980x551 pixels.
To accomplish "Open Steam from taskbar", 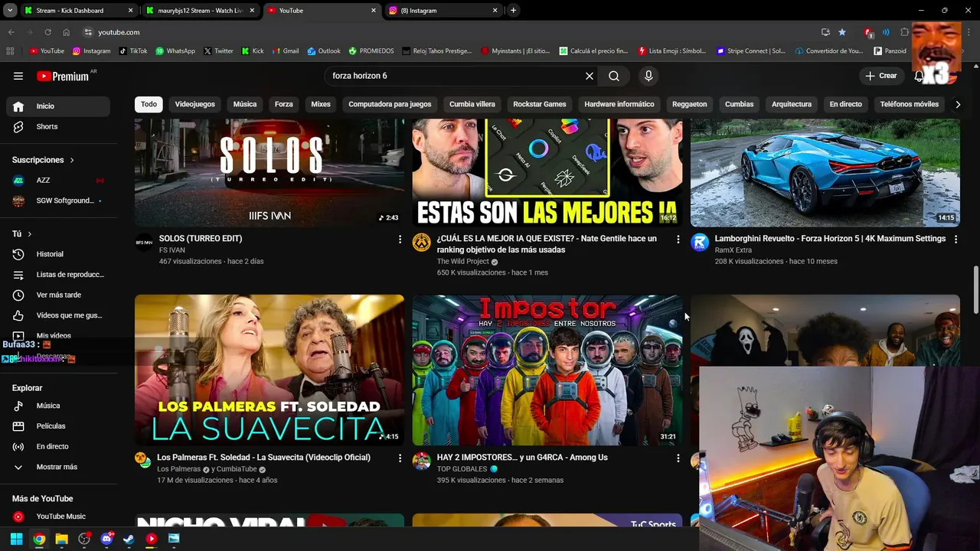I will pyautogui.click(x=129, y=539).
